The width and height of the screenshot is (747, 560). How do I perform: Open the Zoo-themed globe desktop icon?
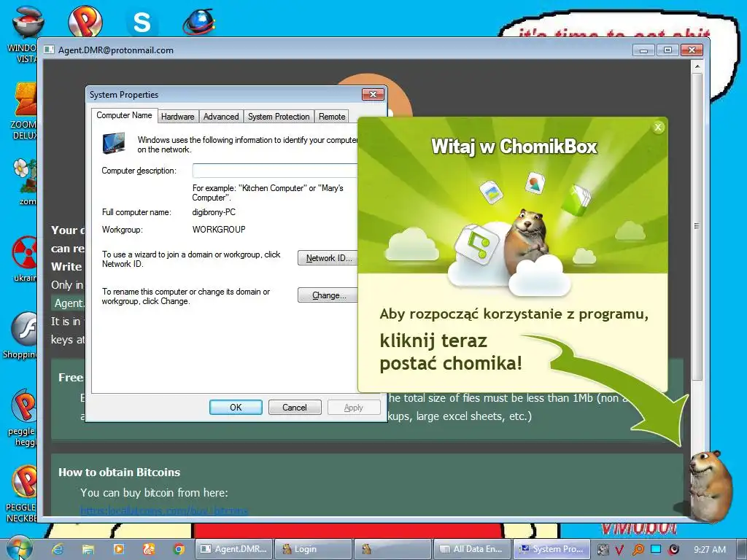pyautogui.click(x=199, y=22)
